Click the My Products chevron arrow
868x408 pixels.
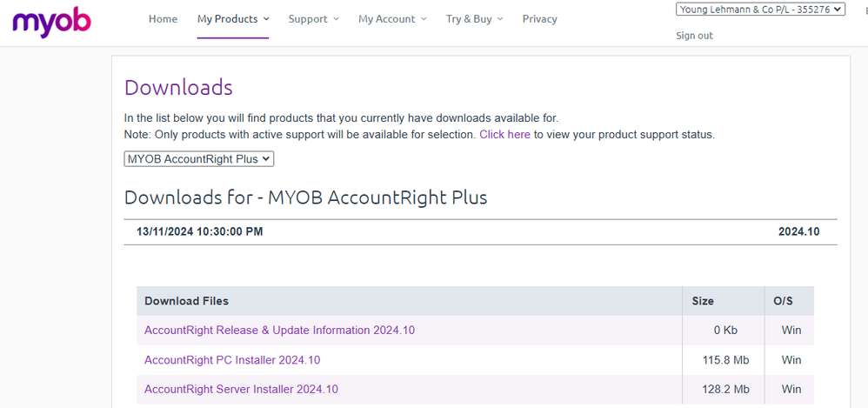point(266,19)
